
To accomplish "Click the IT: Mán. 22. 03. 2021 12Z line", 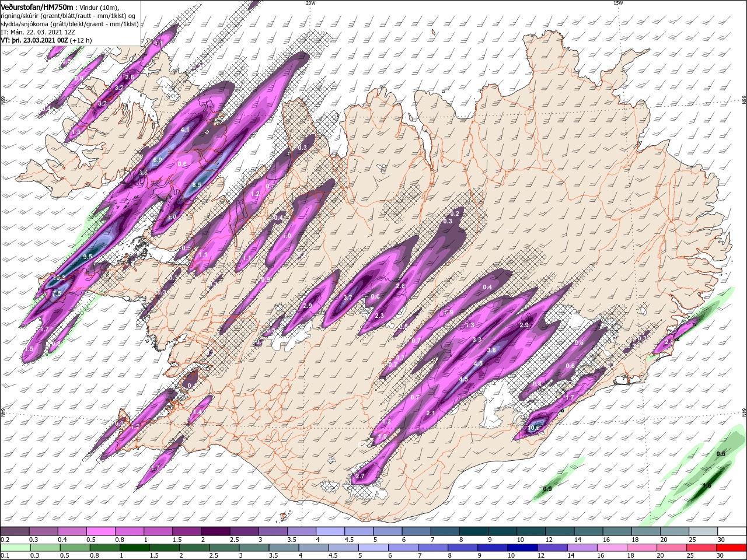I will coord(39,32).
